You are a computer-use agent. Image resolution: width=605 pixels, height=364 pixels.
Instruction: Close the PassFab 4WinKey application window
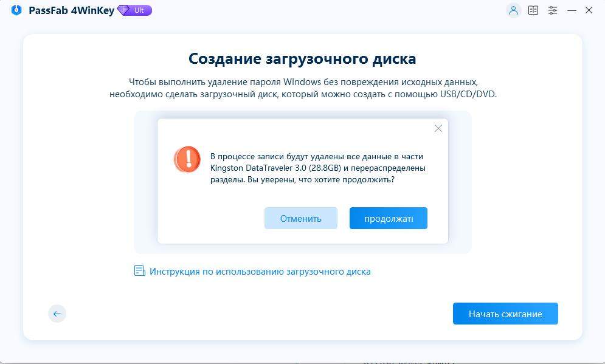589,10
